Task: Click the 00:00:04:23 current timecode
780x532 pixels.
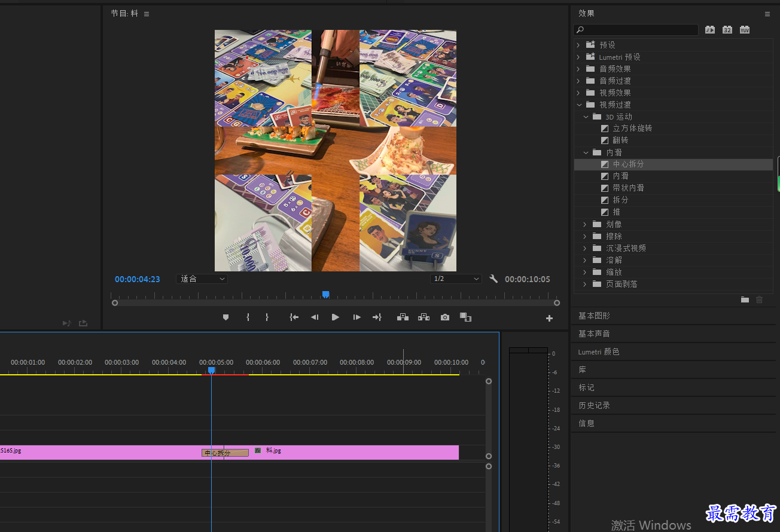Action: coord(138,279)
